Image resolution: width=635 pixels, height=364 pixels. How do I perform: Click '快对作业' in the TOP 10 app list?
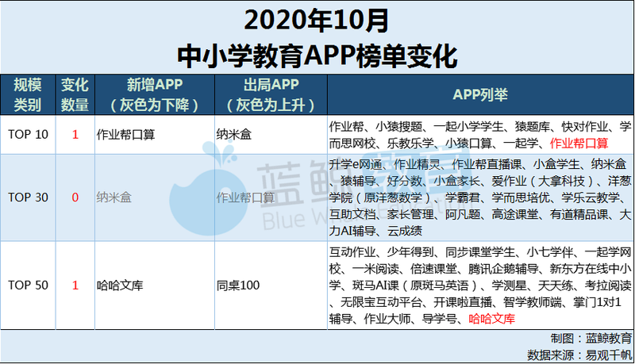(x=585, y=127)
